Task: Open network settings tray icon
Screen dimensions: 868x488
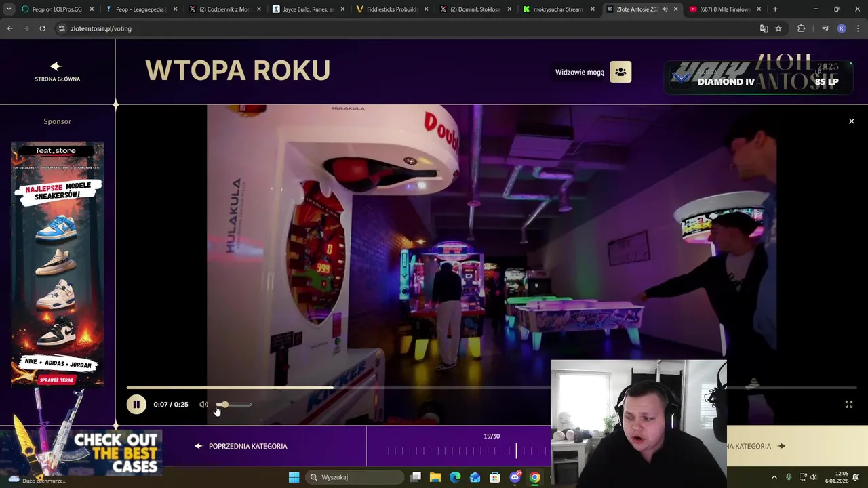Action: pos(803,477)
